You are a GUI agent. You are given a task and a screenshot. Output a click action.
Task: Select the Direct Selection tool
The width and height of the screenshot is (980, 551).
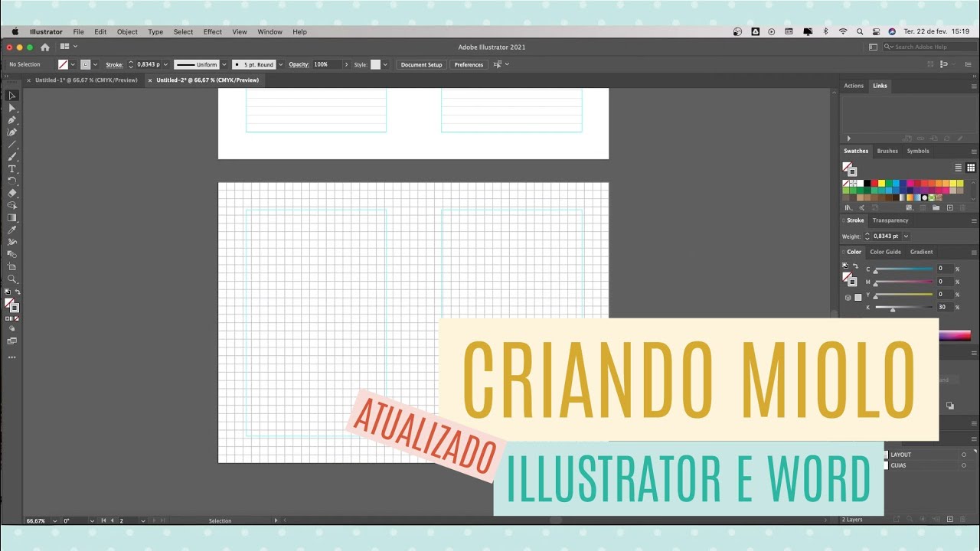[x=12, y=108]
